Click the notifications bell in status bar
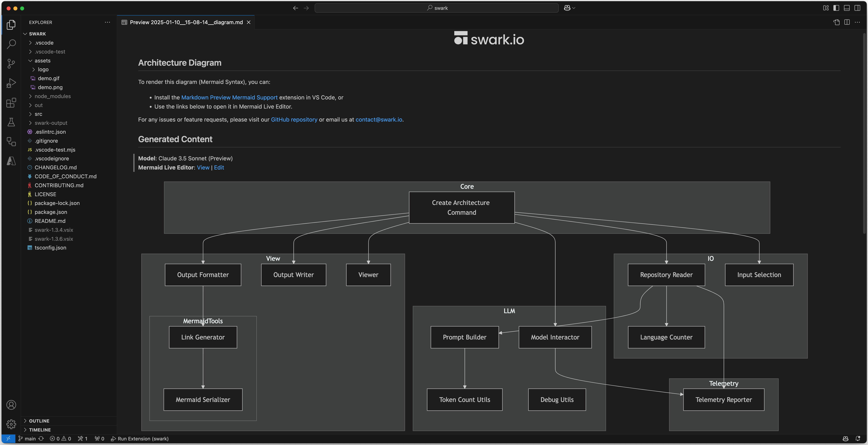The image size is (868, 445). 858,439
